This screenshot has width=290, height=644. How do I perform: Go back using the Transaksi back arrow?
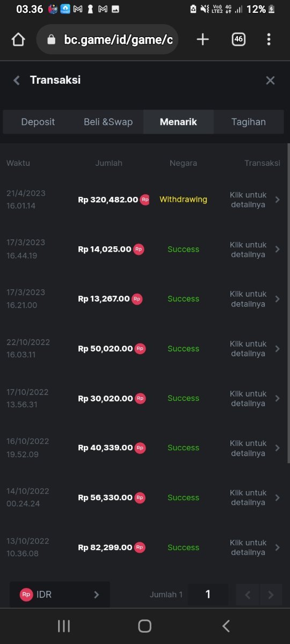tap(17, 80)
